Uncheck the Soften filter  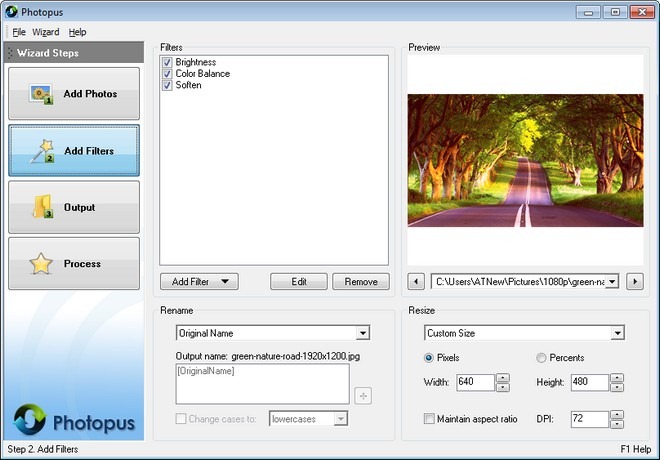coord(167,85)
